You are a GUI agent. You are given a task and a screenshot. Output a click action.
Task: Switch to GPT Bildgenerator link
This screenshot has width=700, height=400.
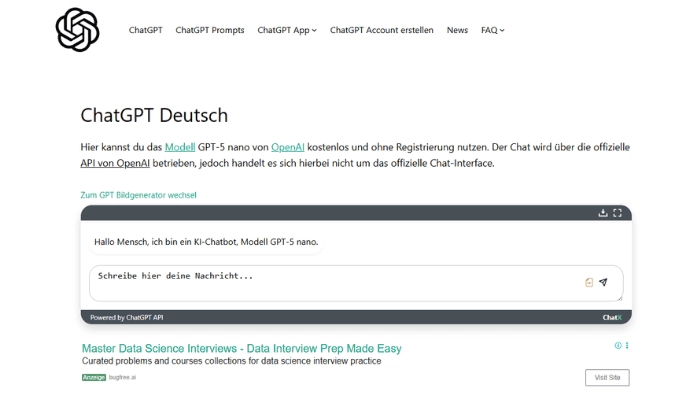coord(138,195)
